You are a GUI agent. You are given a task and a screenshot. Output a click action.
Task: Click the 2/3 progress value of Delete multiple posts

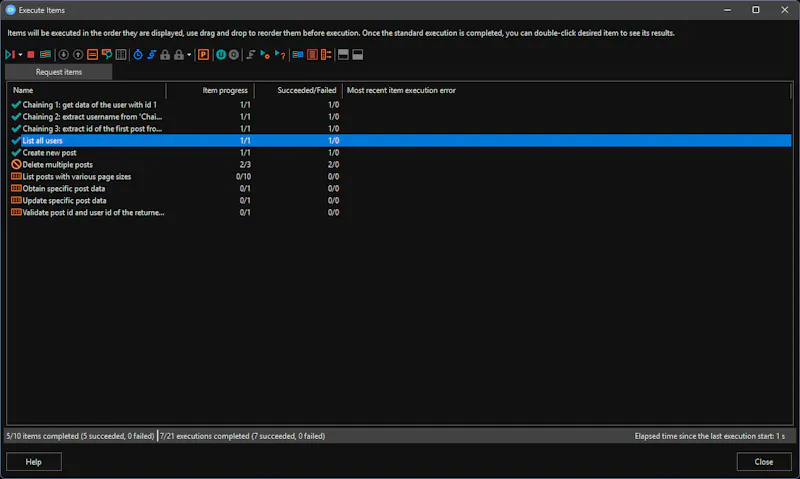click(x=245, y=165)
